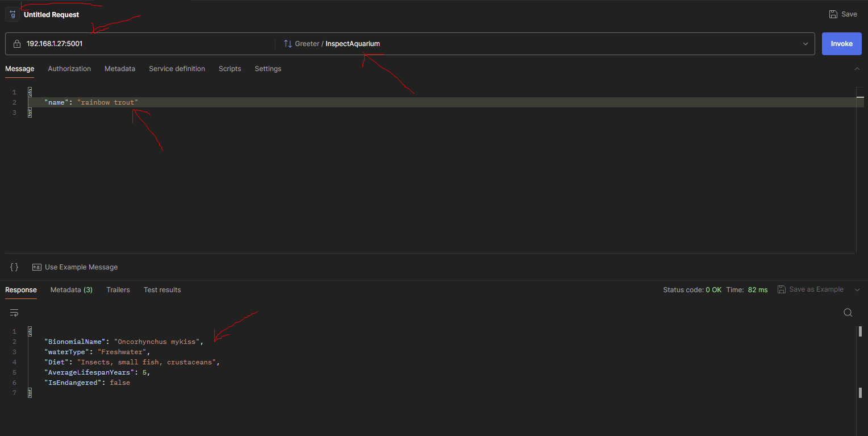Invoke the gRPC request
Image resolution: width=868 pixels, height=436 pixels.
pos(841,44)
